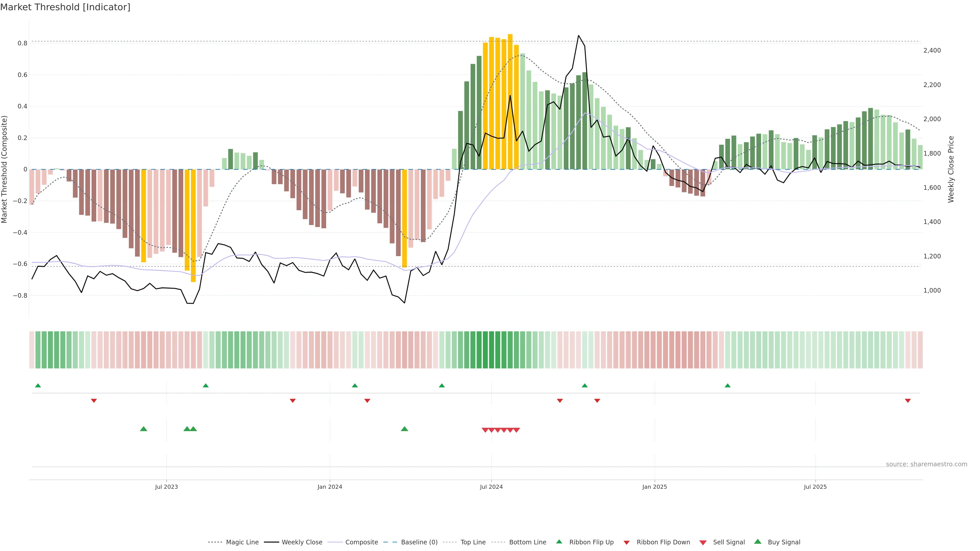Click the Weekly Close Price right-axis title
Screen dimensions: 980x551
[951, 169]
